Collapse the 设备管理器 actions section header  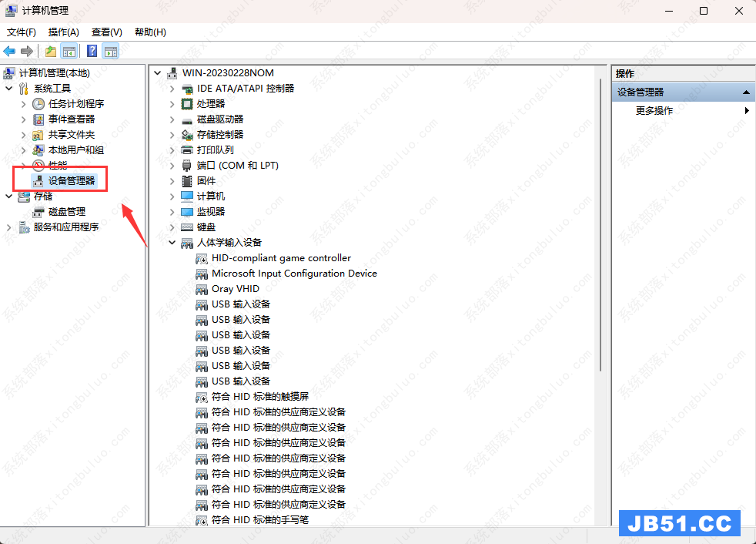click(x=745, y=92)
